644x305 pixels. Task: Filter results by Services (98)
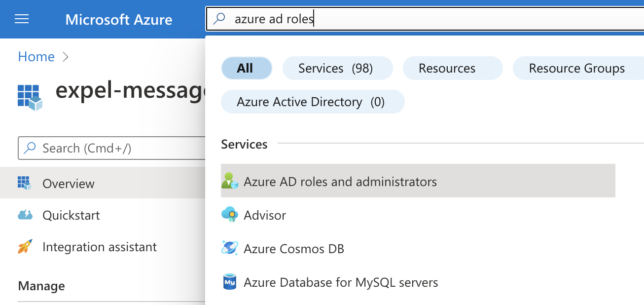337,68
